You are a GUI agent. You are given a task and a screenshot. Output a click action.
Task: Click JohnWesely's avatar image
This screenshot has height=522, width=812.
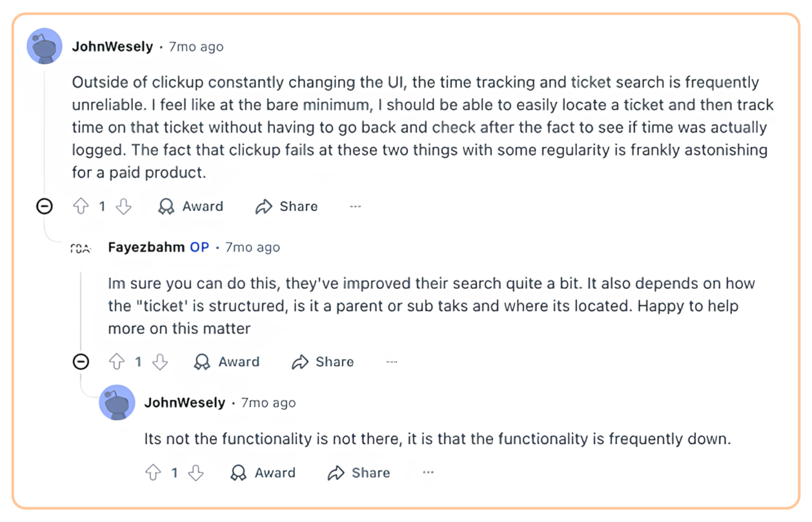click(45, 46)
